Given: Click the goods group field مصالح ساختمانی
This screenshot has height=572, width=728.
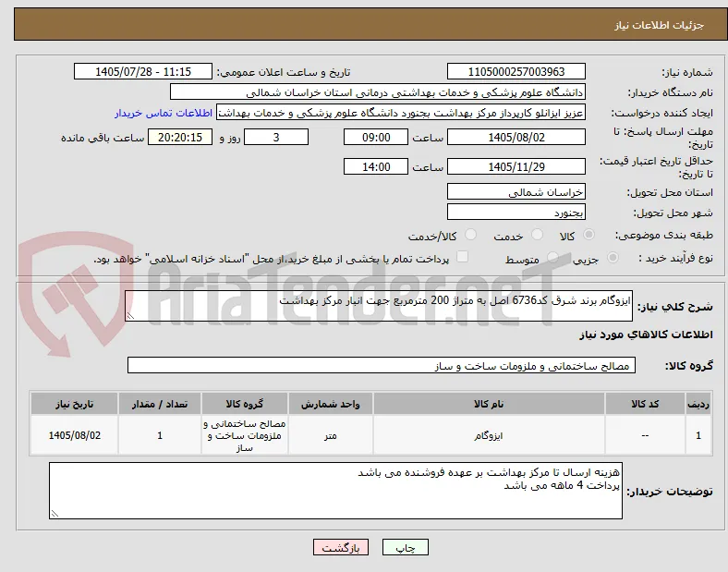Looking at the screenshot, I should [382, 365].
